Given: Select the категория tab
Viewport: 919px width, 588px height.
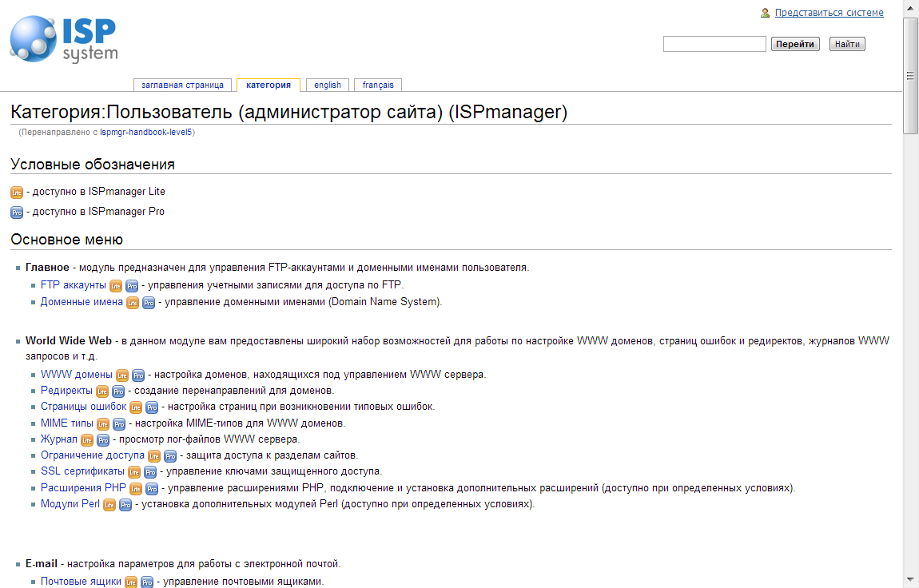Looking at the screenshot, I should [268, 85].
